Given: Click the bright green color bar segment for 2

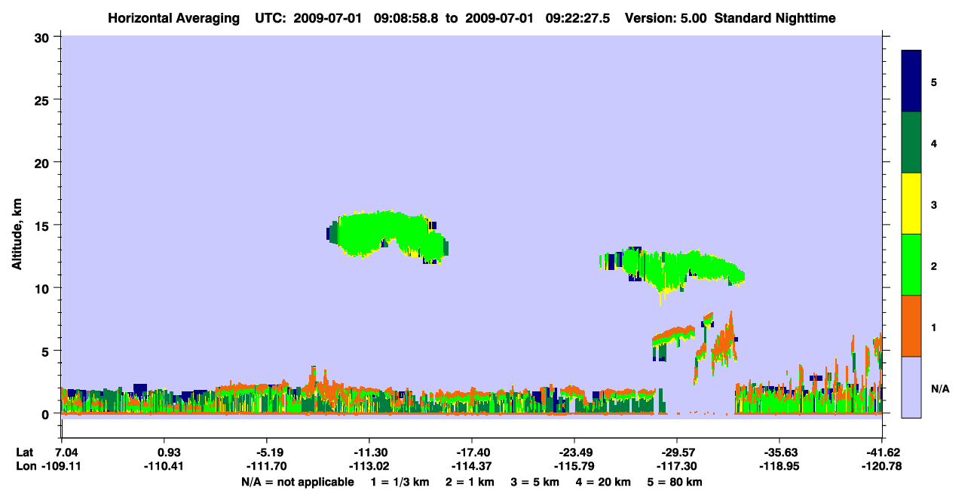Looking at the screenshot, I should [911, 265].
